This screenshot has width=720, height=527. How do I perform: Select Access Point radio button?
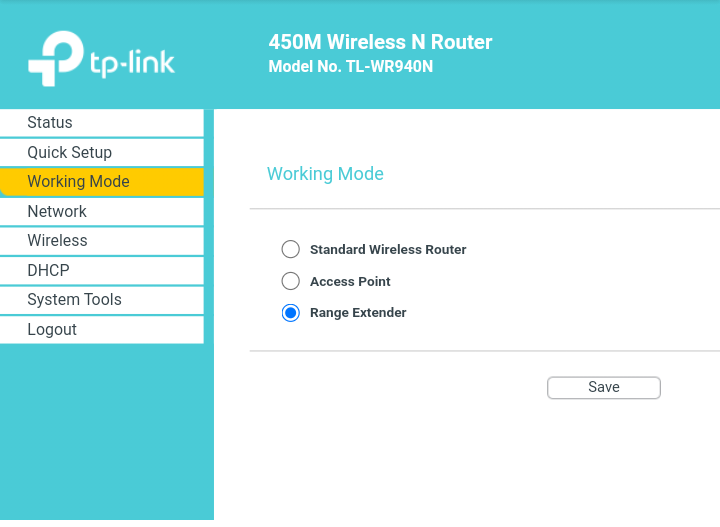pyautogui.click(x=291, y=281)
